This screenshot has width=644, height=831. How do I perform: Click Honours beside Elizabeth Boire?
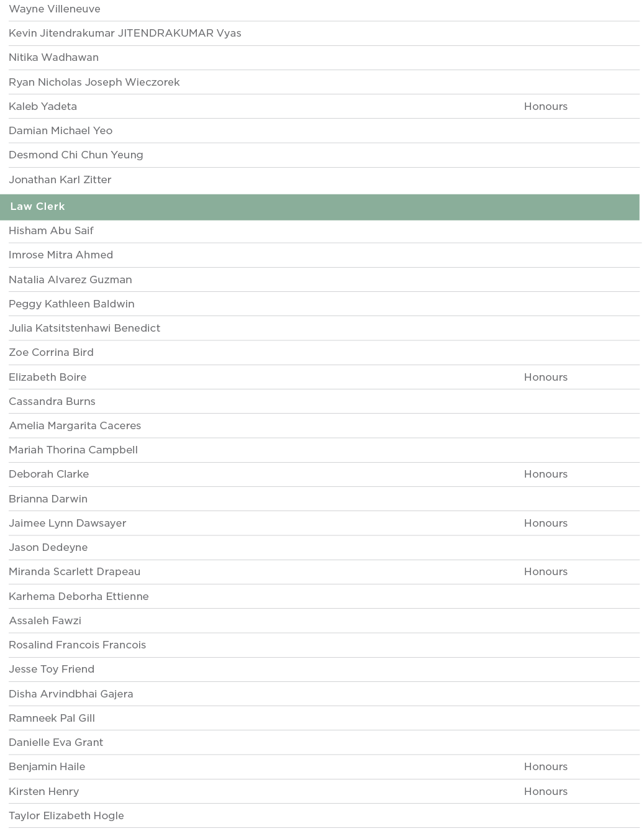point(545,378)
